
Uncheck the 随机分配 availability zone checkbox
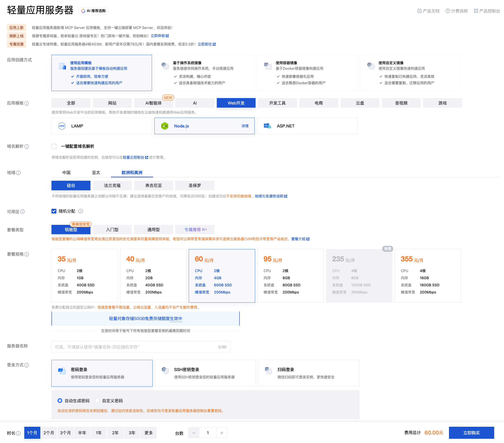coord(54,211)
